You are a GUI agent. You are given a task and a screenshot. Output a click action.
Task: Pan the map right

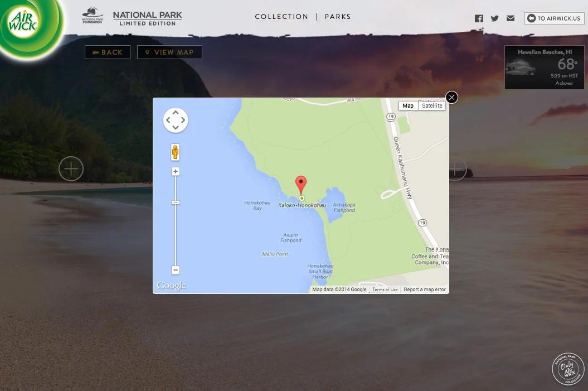click(x=183, y=120)
